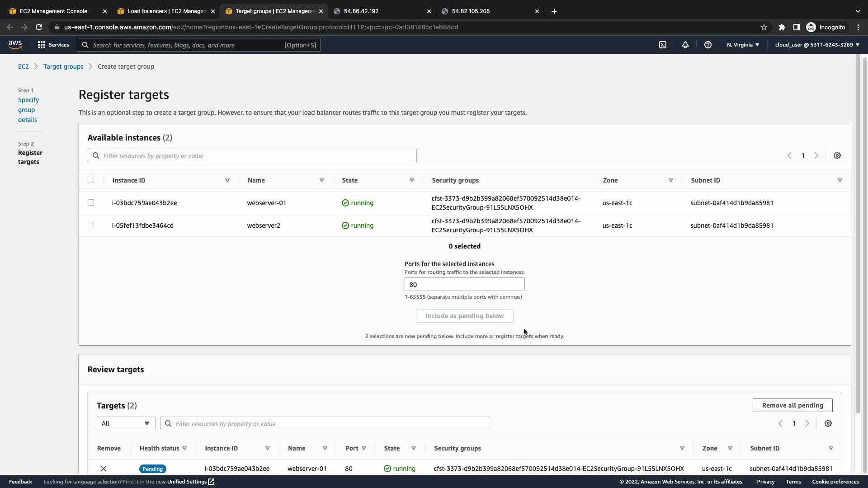Click the AWS logo home icon
The image size is (868, 488).
(x=15, y=44)
